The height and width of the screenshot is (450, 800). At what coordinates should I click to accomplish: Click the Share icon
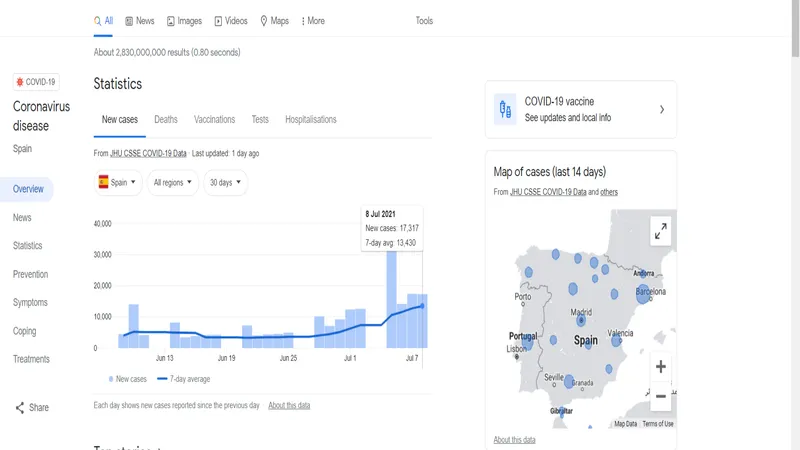point(19,408)
